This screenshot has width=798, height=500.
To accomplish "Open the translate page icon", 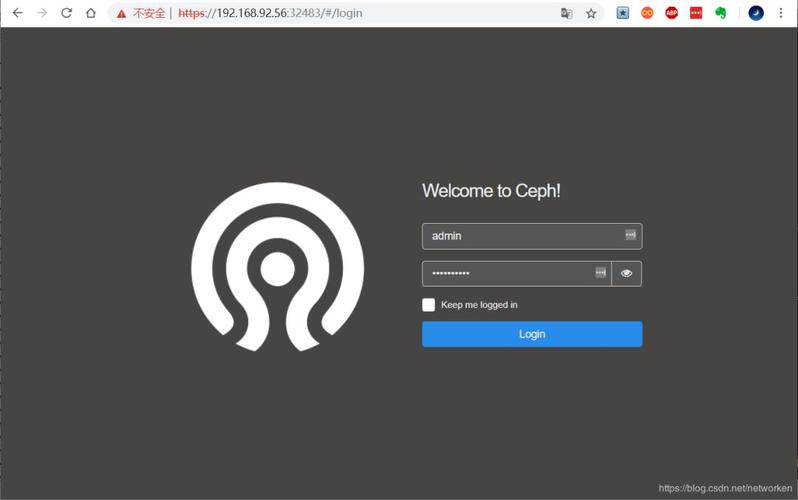I will tap(566, 14).
